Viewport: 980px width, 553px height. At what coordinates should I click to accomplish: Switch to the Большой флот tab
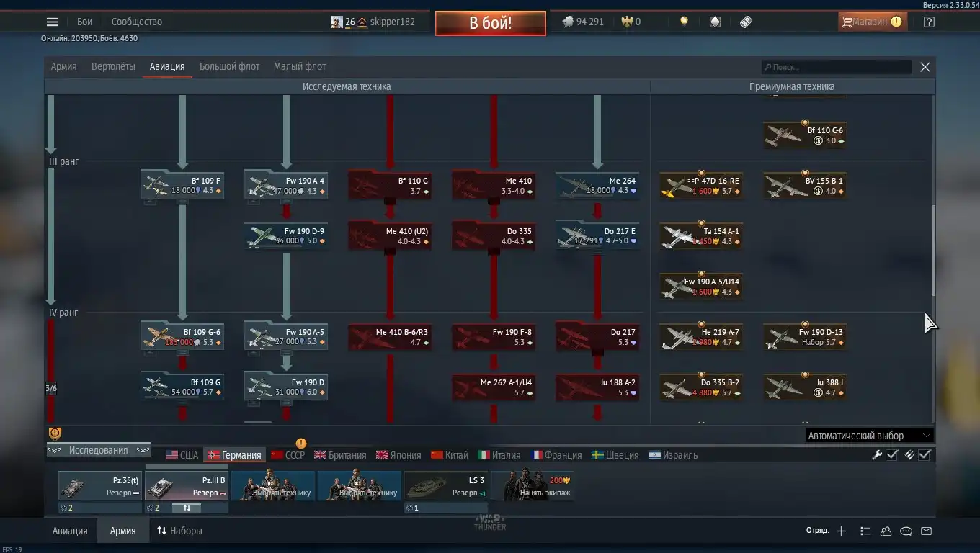pos(229,66)
